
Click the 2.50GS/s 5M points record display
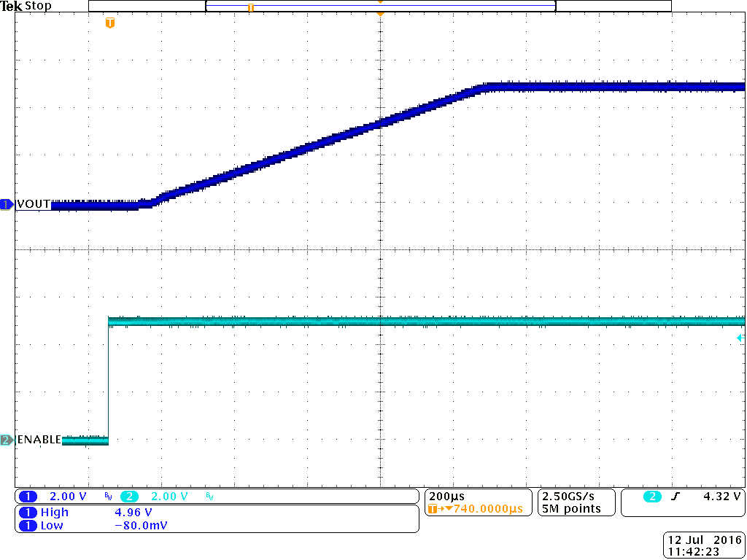(x=576, y=502)
